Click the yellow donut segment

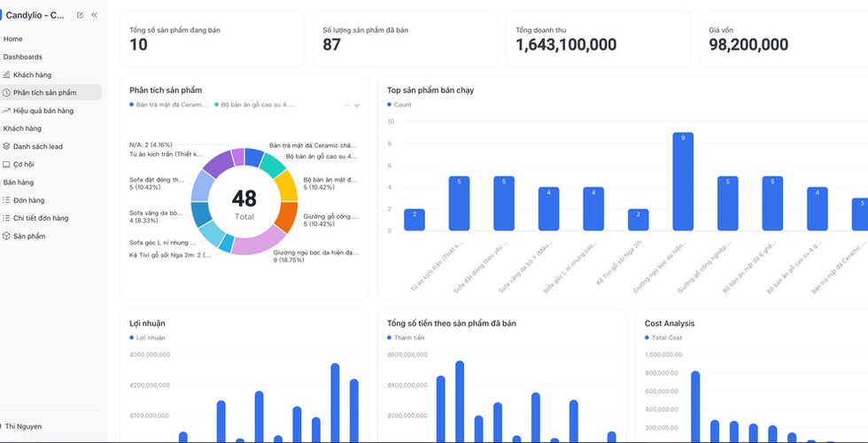pos(287,185)
